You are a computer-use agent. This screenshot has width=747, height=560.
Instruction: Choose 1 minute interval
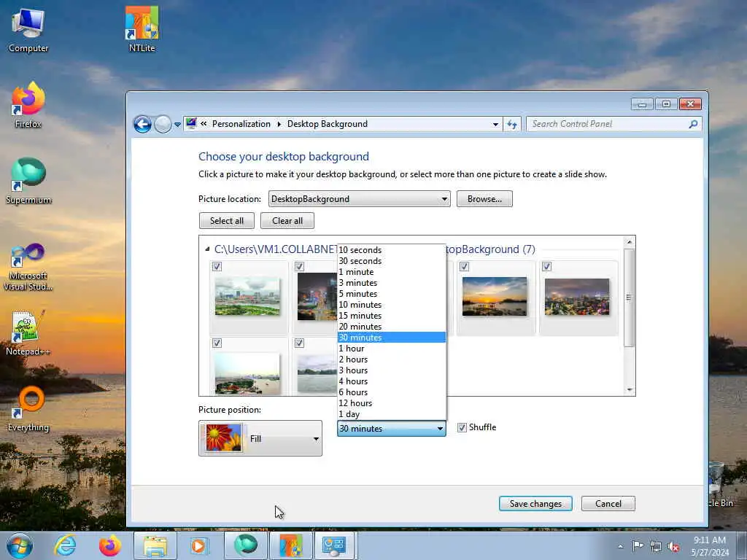click(392, 272)
